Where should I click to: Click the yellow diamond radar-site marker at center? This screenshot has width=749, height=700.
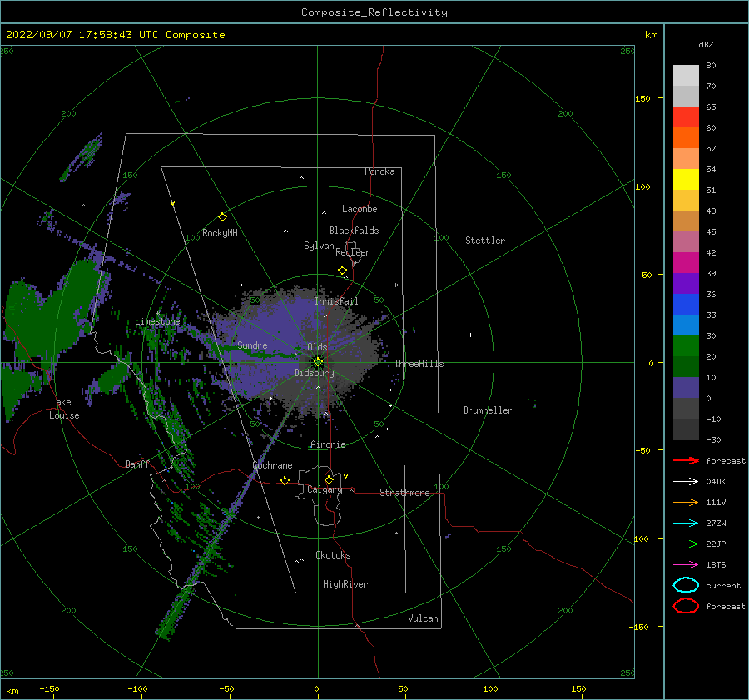tap(318, 362)
